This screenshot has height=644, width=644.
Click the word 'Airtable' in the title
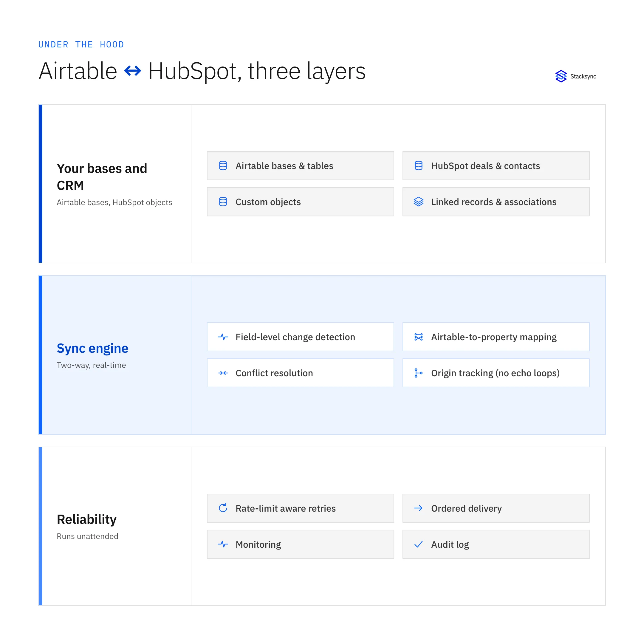coord(78,71)
